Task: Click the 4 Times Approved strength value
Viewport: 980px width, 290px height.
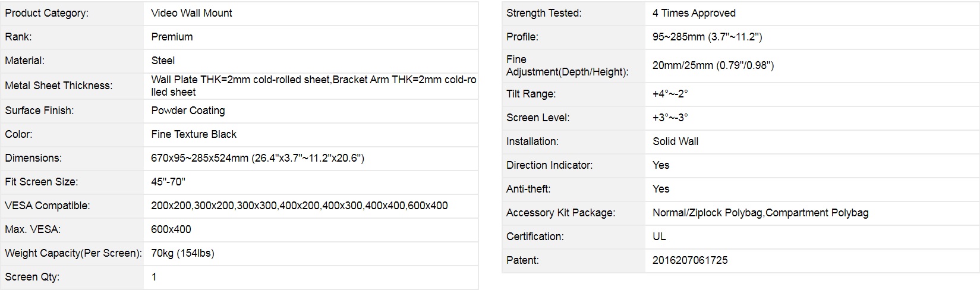Action: (694, 13)
